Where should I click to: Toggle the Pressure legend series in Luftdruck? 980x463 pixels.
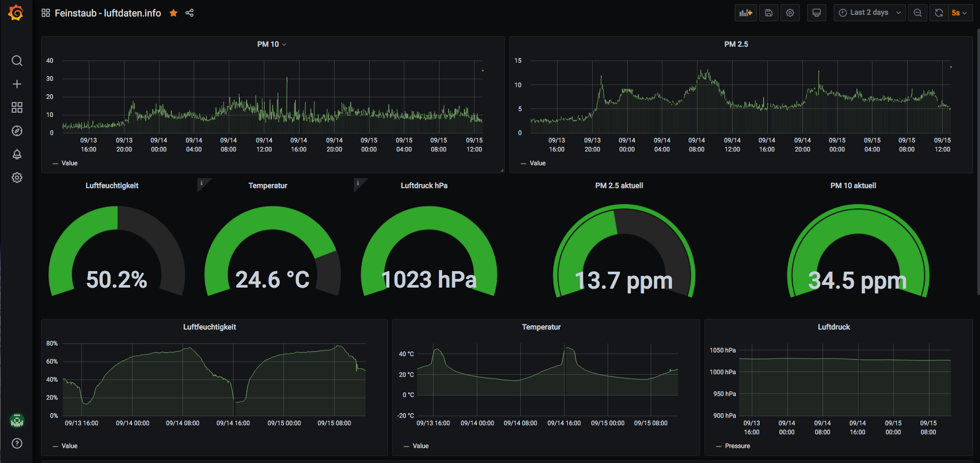pyautogui.click(x=733, y=446)
